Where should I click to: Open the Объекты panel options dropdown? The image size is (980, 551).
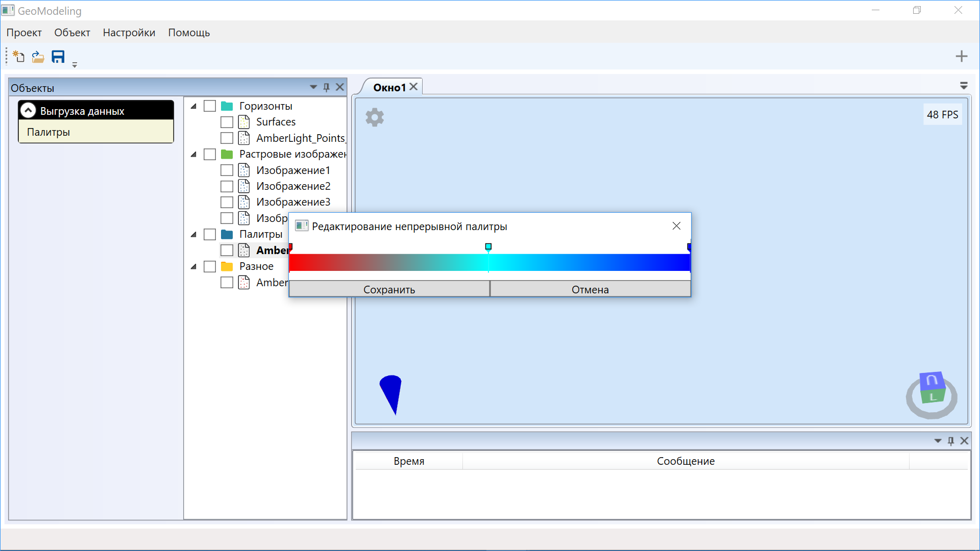tap(313, 87)
